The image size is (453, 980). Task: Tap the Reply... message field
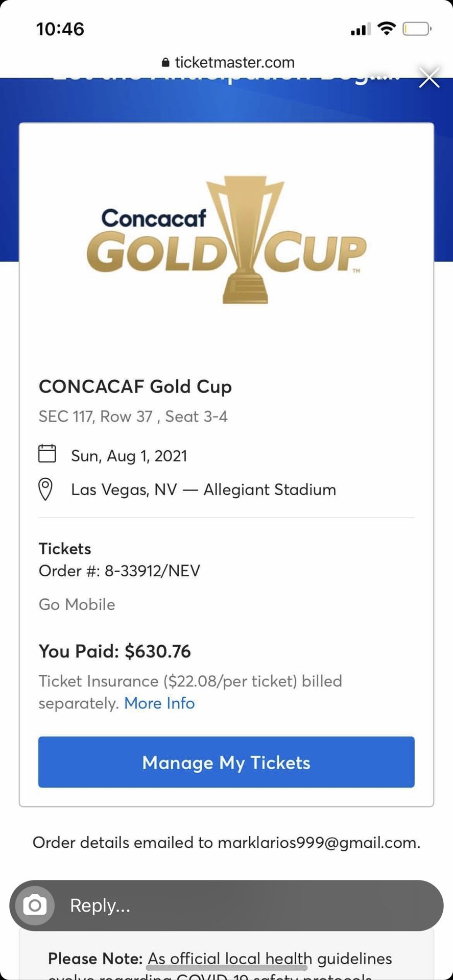tap(245, 905)
